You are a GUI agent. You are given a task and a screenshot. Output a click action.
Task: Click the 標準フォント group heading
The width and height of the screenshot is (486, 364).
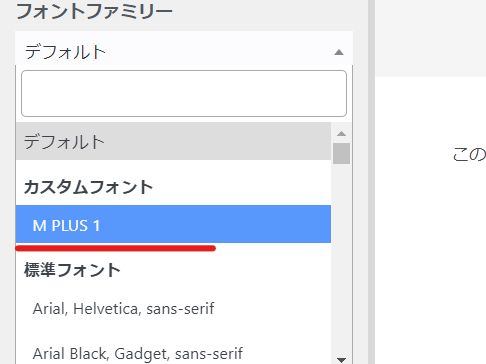(x=72, y=270)
